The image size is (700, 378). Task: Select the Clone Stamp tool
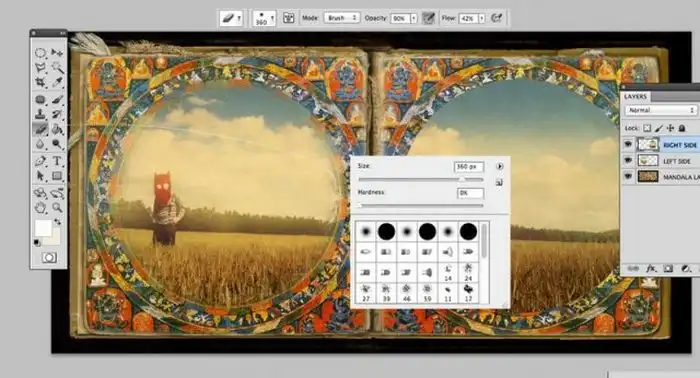pos(40,114)
